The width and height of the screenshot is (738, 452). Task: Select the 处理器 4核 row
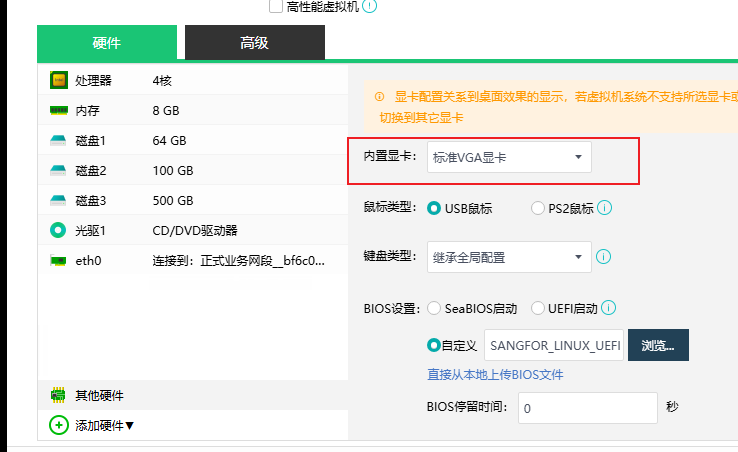(x=193, y=80)
